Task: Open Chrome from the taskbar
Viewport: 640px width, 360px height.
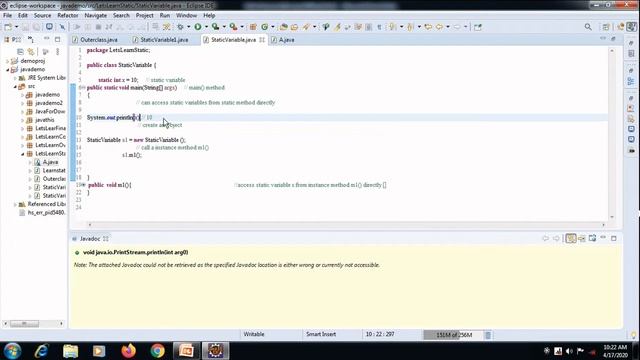Action: click(x=157, y=351)
